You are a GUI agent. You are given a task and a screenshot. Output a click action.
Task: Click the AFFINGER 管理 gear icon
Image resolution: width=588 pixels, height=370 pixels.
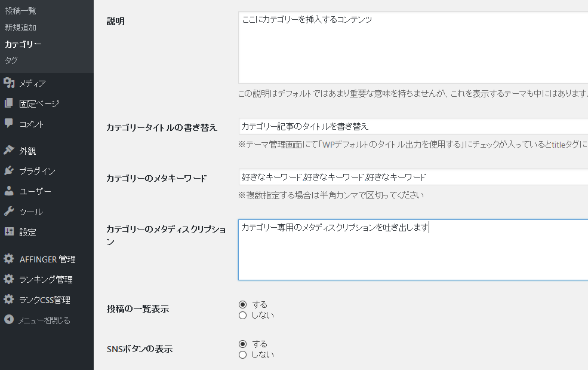(x=9, y=259)
